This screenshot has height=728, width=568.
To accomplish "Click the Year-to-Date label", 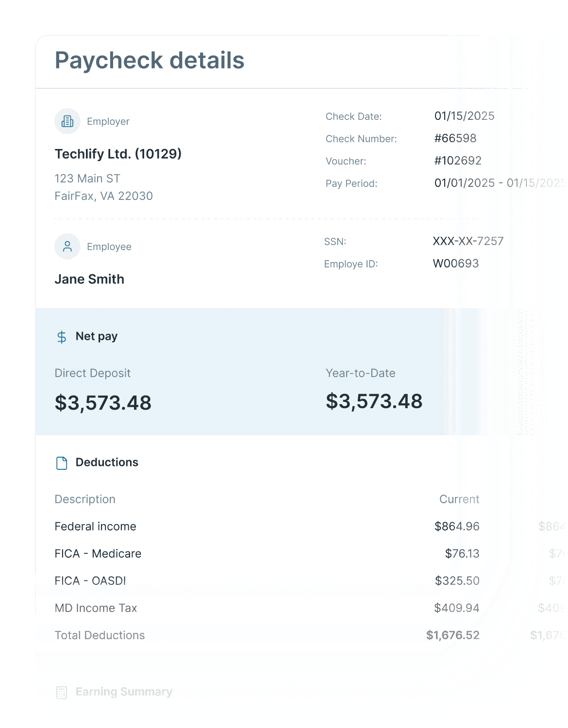I will (x=361, y=373).
